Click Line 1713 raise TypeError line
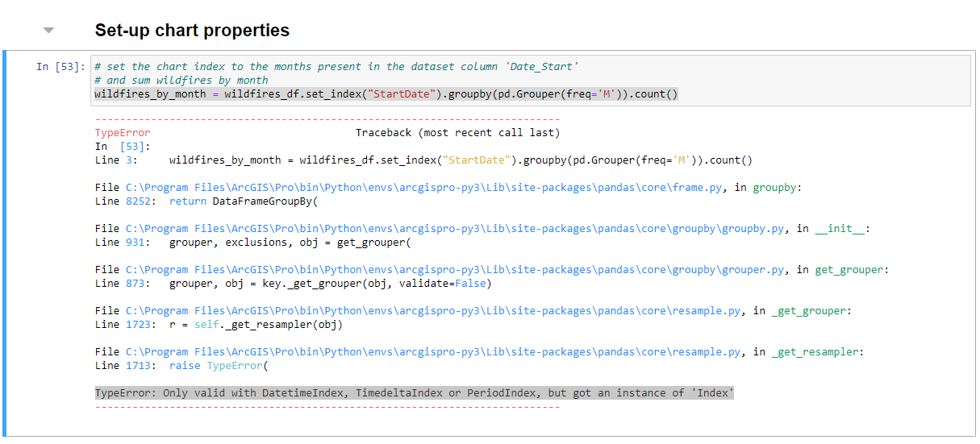This screenshot has height=444, width=980. click(218, 366)
